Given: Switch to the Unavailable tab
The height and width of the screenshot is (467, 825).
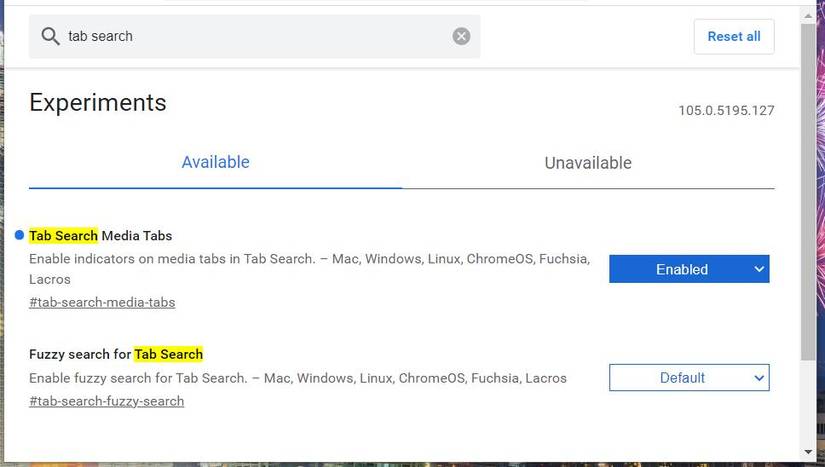Looking at the screenshot, I should [x=588, y=163].
